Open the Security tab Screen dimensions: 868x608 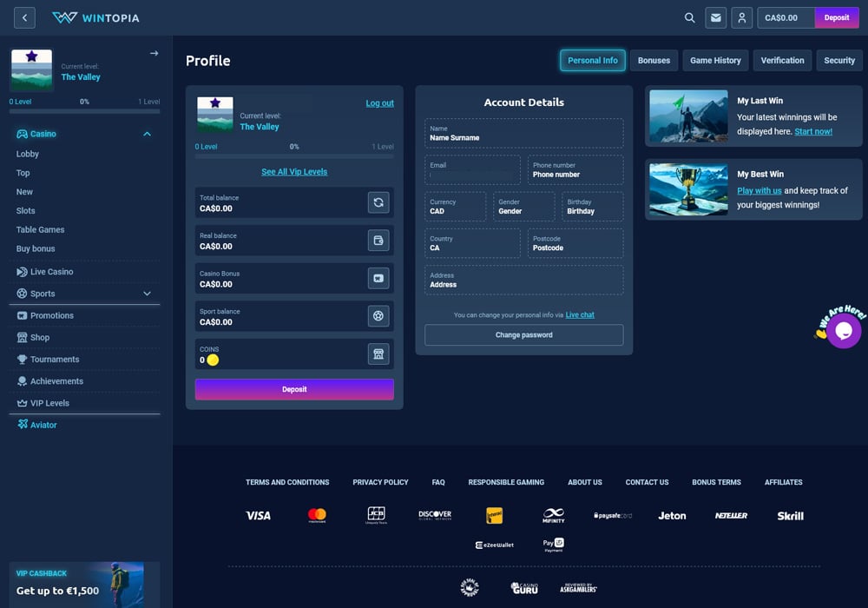[839, 60]
